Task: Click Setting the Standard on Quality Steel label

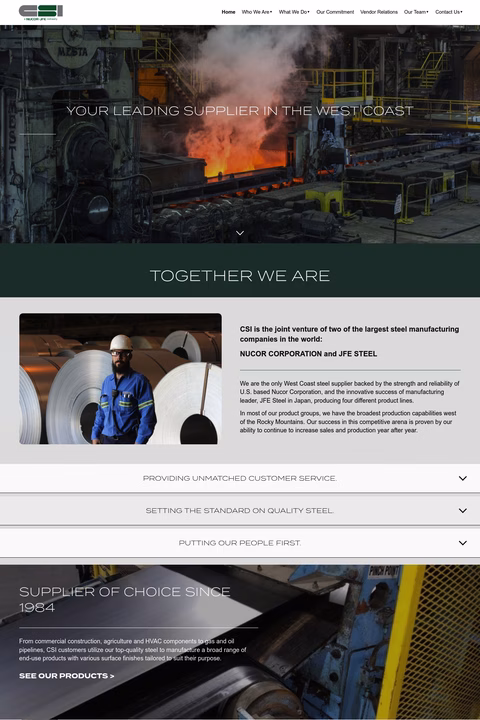Action: 240,510
